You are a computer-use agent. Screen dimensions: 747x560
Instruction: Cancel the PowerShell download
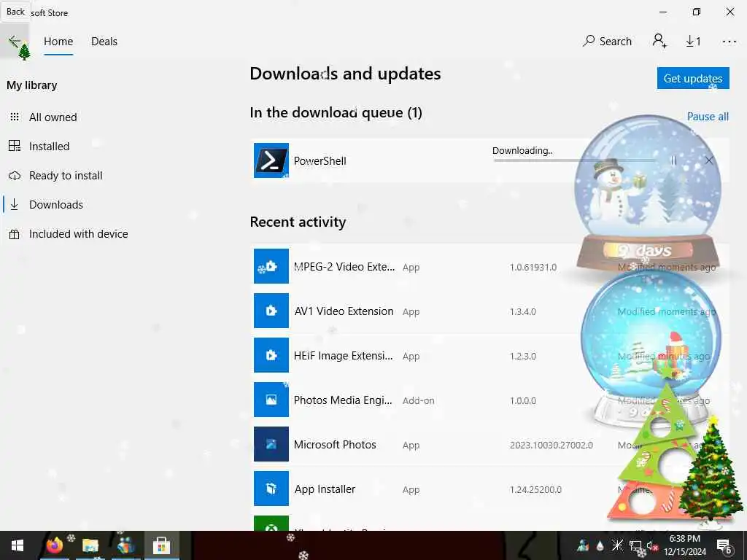[709, 160]
